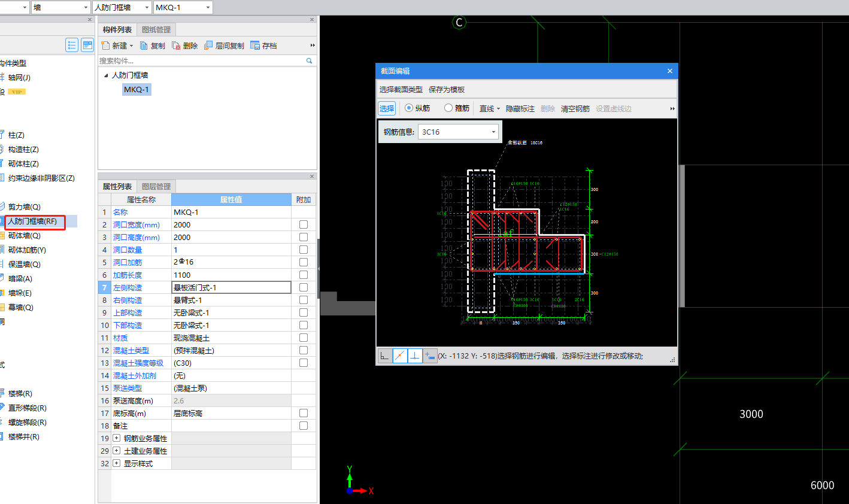The image size is (849, 504).
Task: Select 螺旋梯段(R) in navigation tree
Action: click(x=27, y=422)
